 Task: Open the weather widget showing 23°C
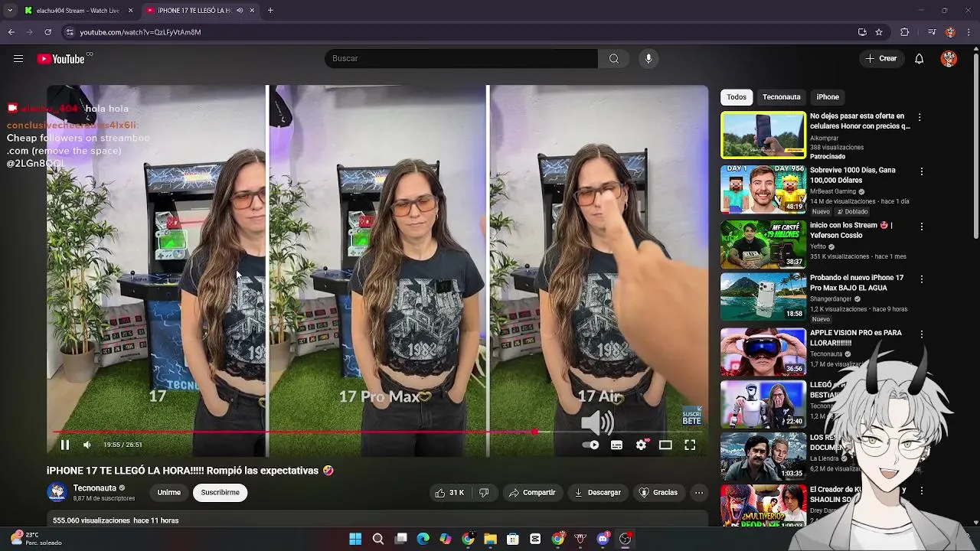36,539
